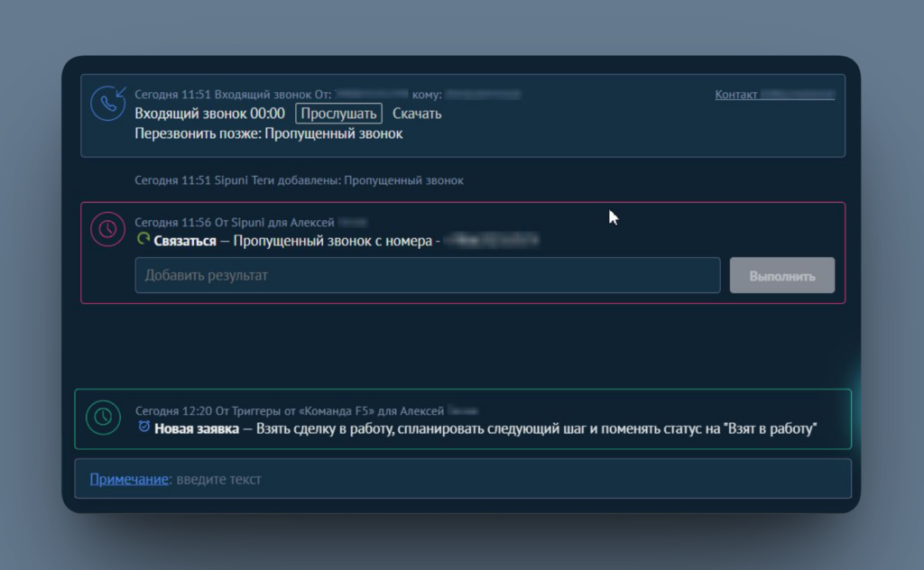The height and width of the screenshot is (570, 924).
Task: Click the green refresh icon beside Связаться
Action: tap(143, 238)
